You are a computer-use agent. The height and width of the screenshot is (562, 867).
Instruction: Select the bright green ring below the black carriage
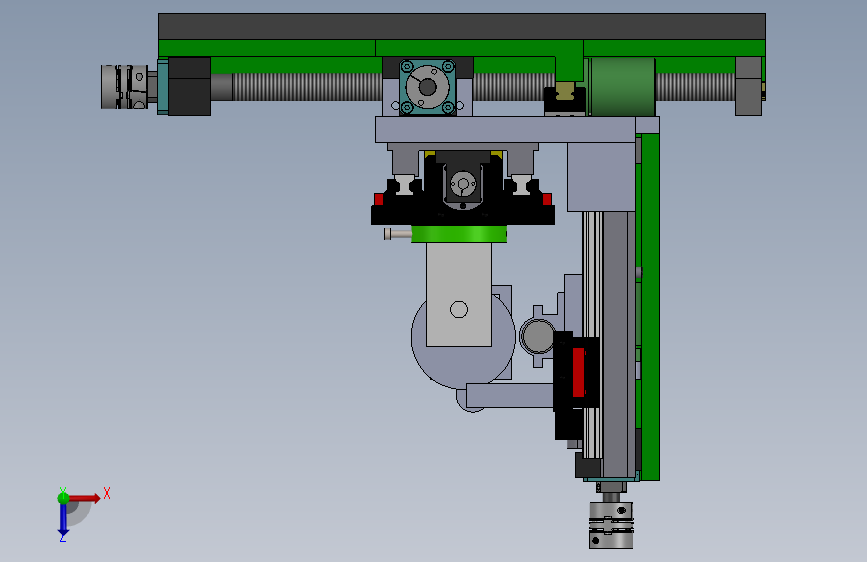[x=459, y=234]
